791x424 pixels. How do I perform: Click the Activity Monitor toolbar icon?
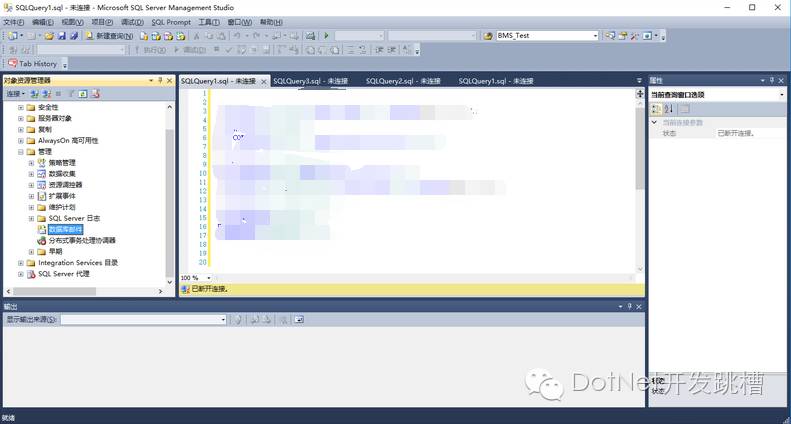(311, 36)
